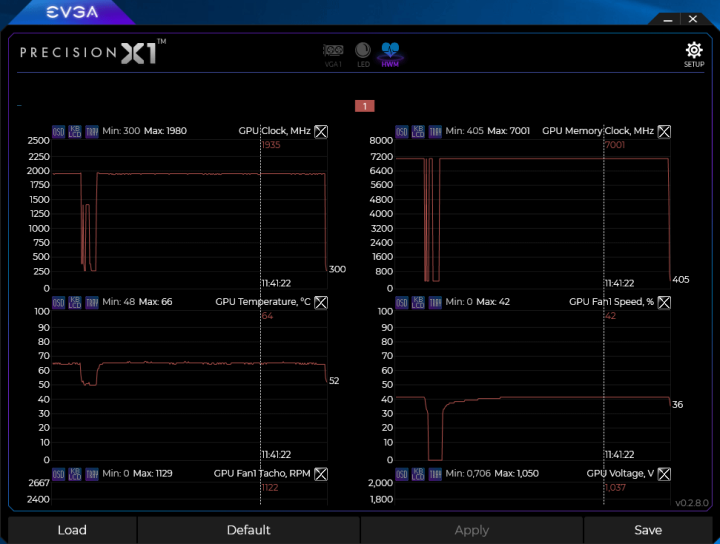
Task: Toggle TRAY icon for GPU Clock graph
Action: point(92,132)
